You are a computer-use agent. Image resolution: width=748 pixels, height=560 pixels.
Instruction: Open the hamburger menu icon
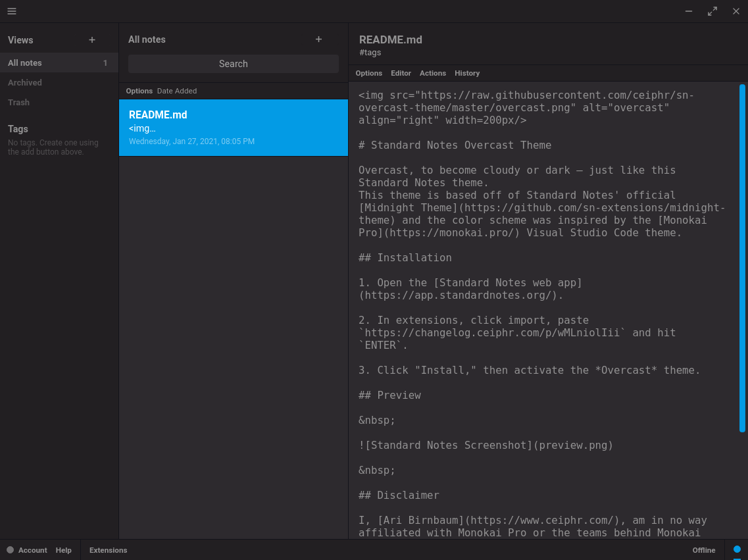pyautogui.click(x=12, y=11)
